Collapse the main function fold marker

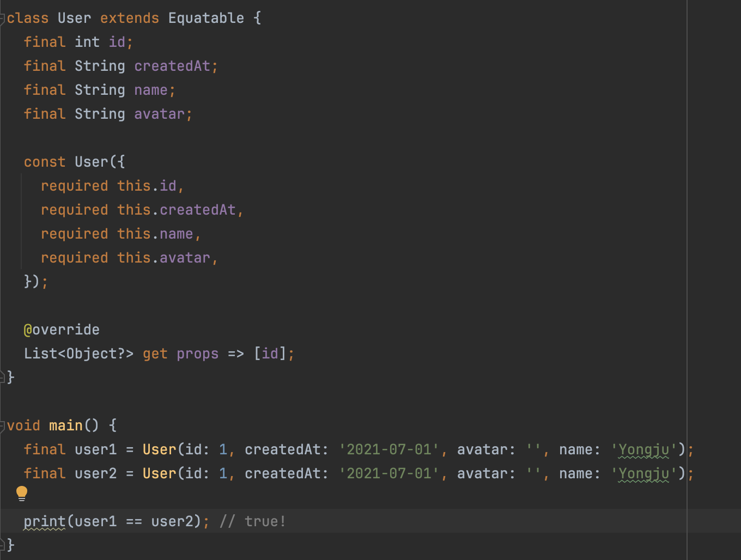click(2, 426)
